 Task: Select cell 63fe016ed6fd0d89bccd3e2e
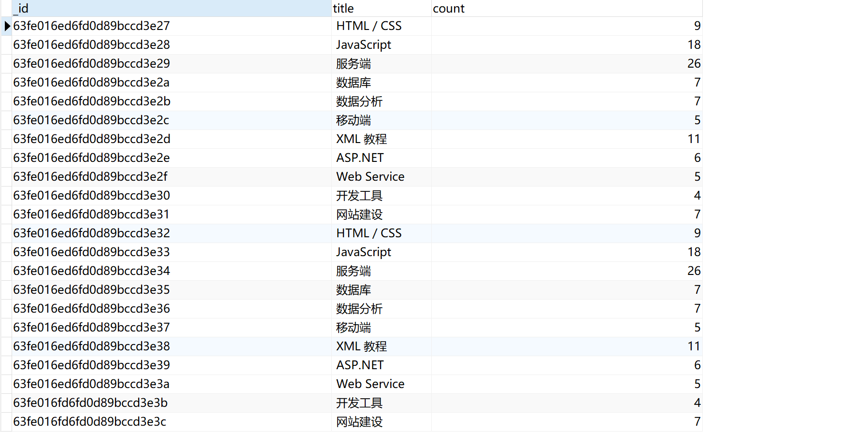(171, 158)
